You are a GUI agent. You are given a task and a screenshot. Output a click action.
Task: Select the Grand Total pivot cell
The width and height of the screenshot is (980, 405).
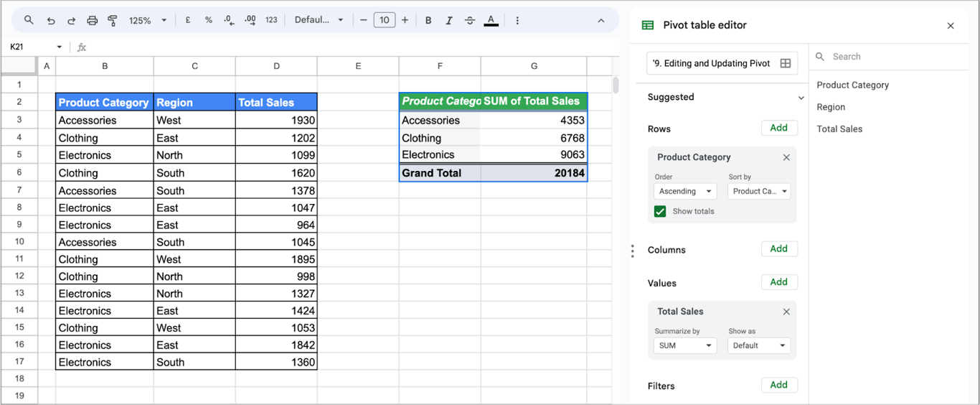tap(440, 173)
